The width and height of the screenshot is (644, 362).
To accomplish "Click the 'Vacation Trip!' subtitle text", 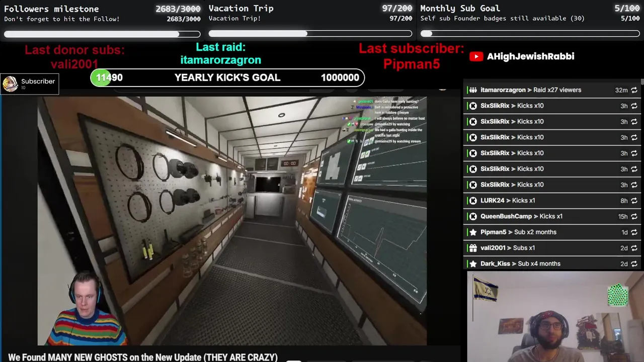I will (234, 19).
